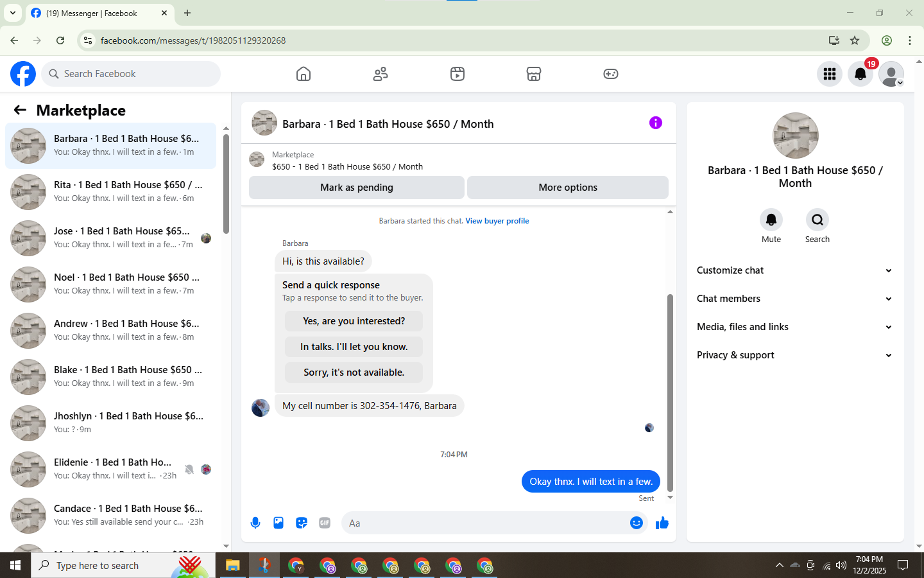
Task: Open Windows system tray hidden icons chevron
Action: [779, 565]
